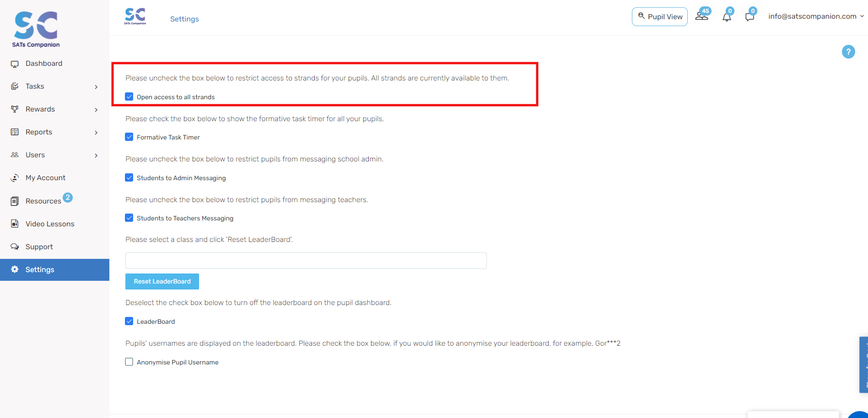
Task: Open the notifications bell icon
Action: tap(727, 17)
